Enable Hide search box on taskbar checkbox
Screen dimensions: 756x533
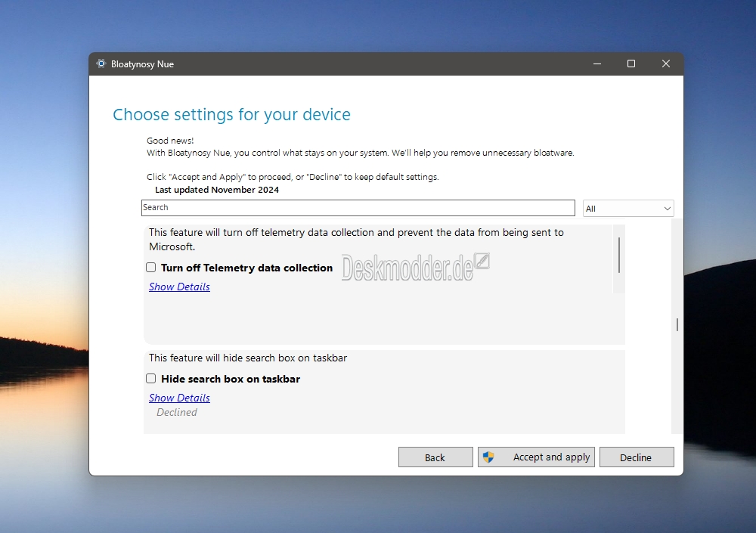[x=151, y=379]
